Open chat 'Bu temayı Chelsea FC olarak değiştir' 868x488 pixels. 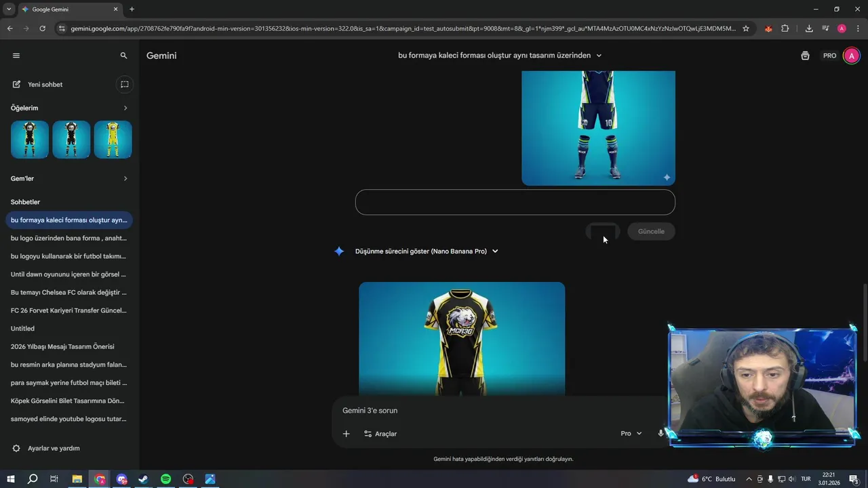pyautogui.click(x=68, y=292)
